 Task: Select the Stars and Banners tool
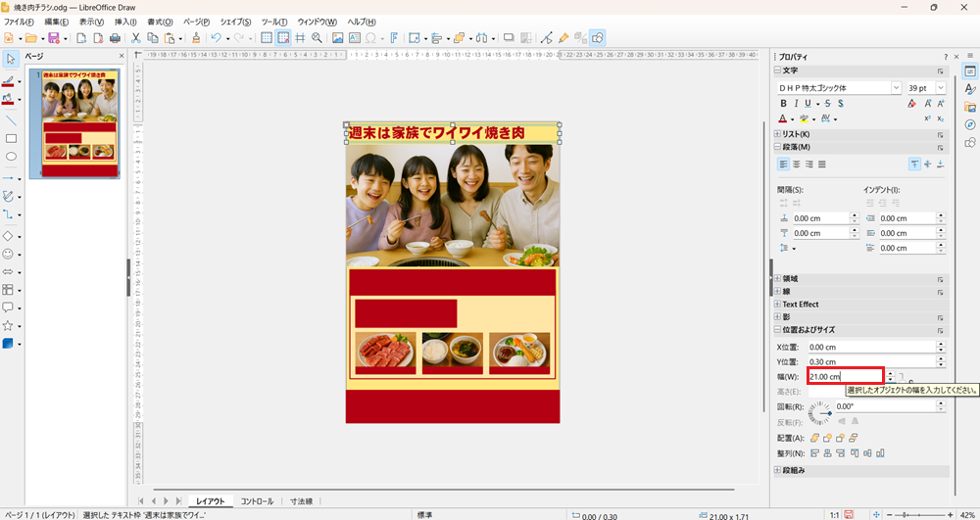pyautogui.click(x=8, y=326)
